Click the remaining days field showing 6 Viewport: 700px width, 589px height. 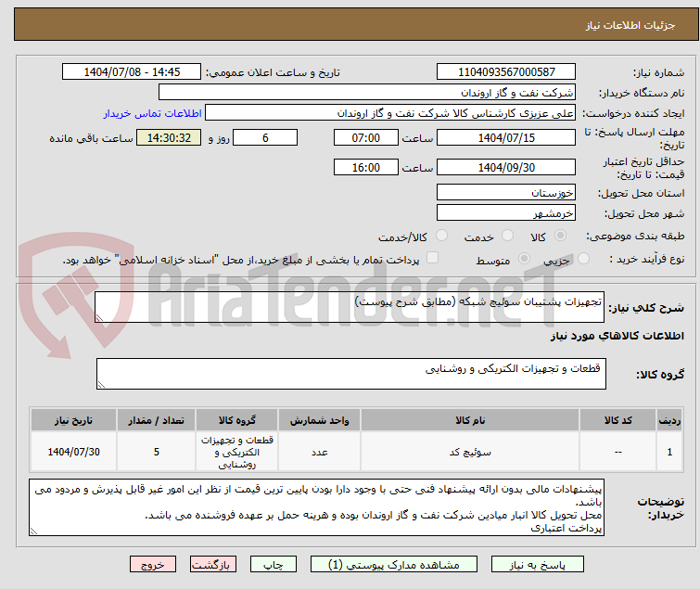click(265, 137)
